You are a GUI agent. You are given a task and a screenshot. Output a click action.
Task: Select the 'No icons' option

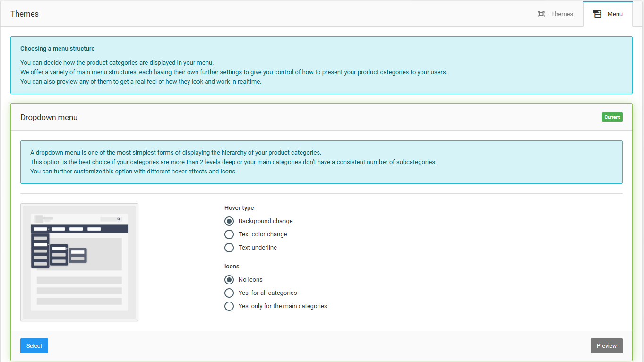[229, 279]
